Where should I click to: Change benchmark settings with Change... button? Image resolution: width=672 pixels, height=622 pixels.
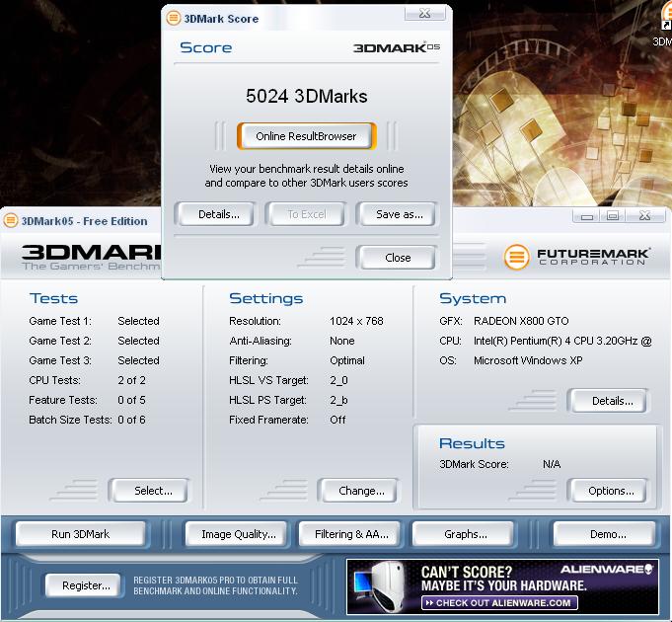click(361, 491)
